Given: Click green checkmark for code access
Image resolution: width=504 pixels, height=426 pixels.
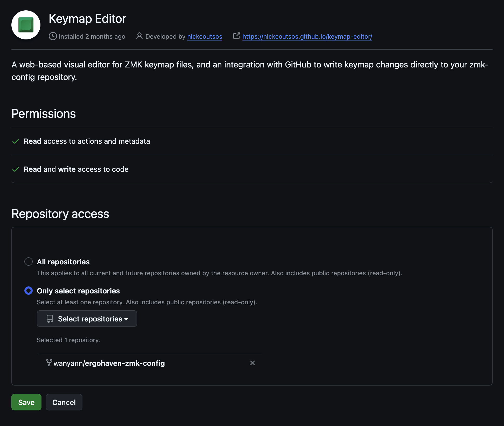Looking at the screenshot, I should point(16,169).
